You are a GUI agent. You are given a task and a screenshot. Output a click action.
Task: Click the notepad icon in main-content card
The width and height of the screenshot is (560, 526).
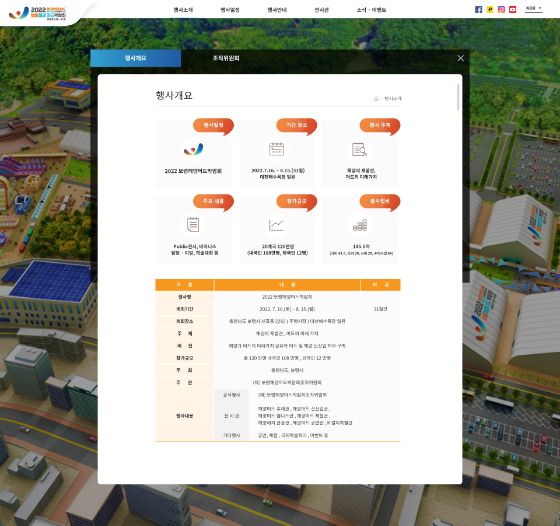pos(193,225)
